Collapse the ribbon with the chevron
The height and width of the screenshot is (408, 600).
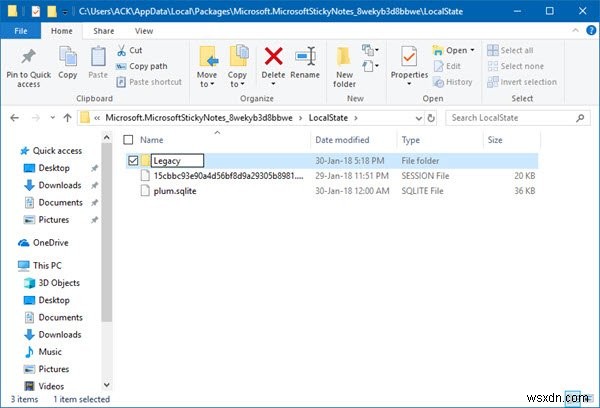(x=575, y=30)
